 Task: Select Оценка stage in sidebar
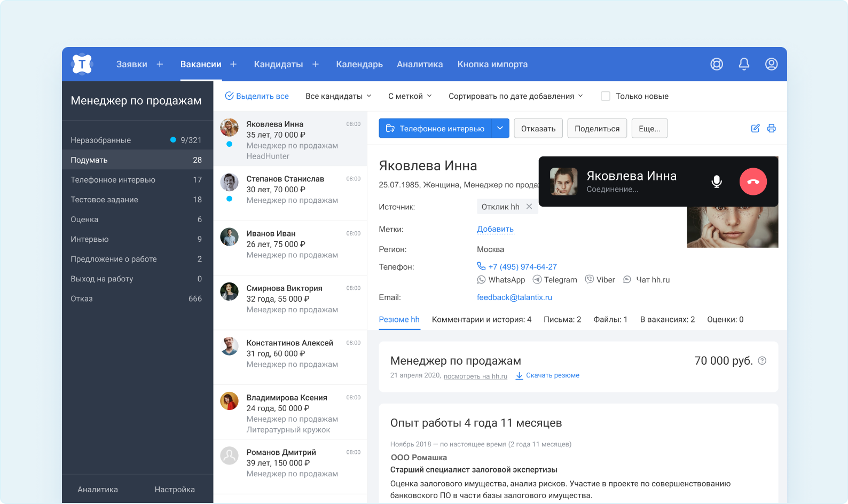138,219
